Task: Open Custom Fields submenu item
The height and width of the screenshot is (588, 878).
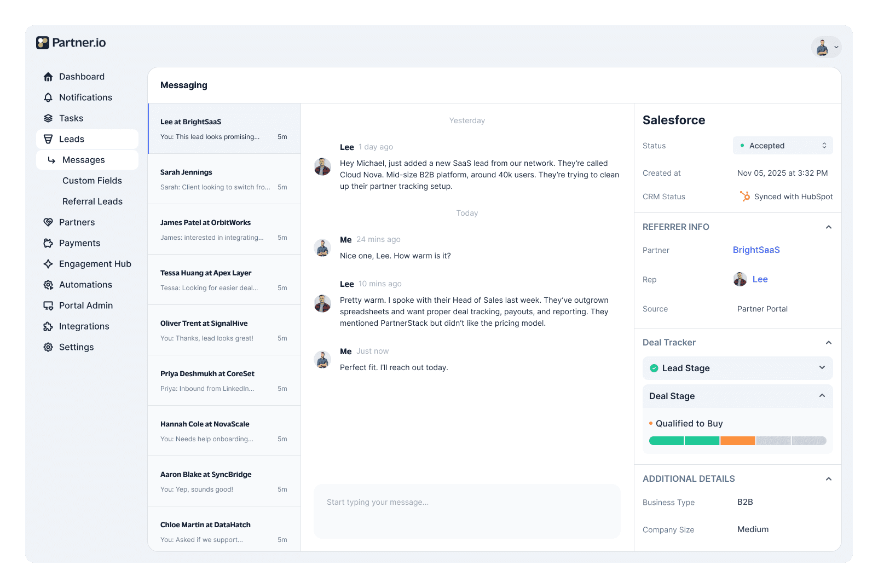Action: coord(92,181)
